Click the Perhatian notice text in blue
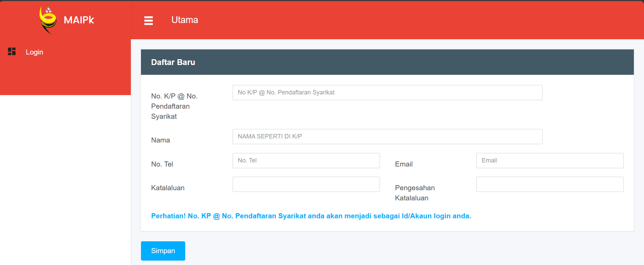Image resolution: width=644 pixels, height=265 pixels. [x=311, y=216]
